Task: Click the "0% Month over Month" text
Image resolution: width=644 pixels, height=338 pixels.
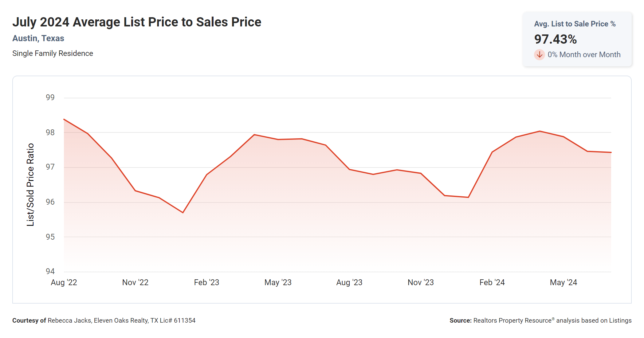Action: tap(584, 55)
